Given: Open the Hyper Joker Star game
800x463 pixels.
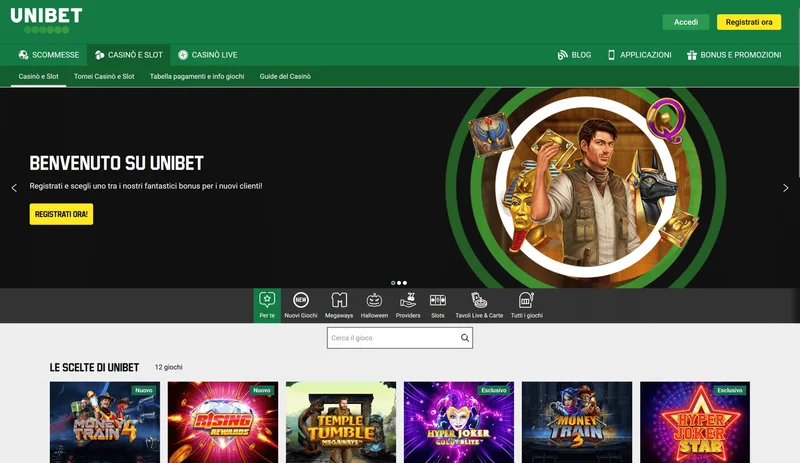Looking at the screenshot, I should pyautogui.click(x=695, y=422).
